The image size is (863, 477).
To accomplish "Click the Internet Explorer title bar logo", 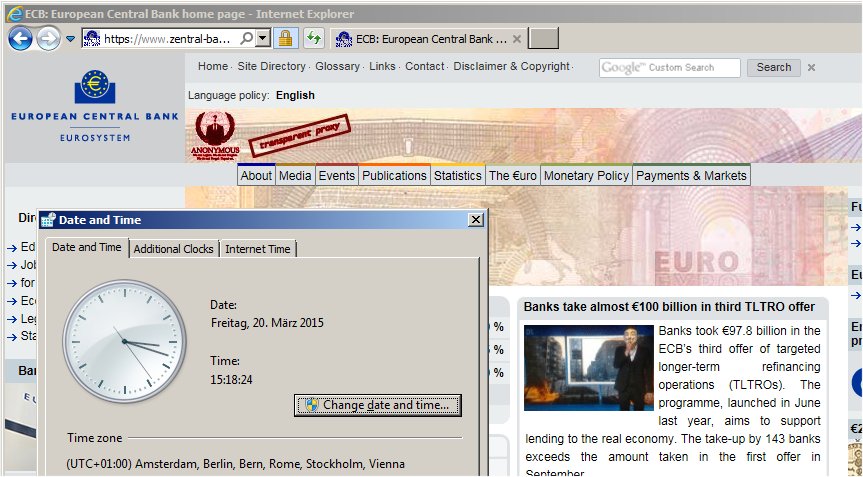I will [x=14, y=14].
